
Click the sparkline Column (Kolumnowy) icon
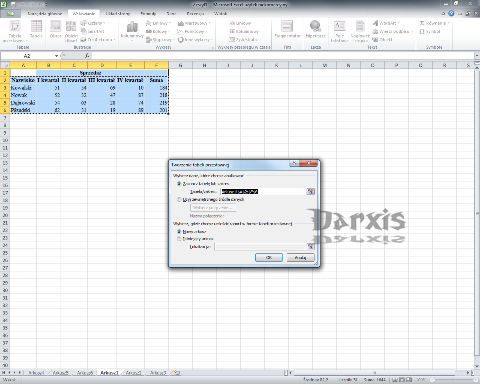click(232, 31)
